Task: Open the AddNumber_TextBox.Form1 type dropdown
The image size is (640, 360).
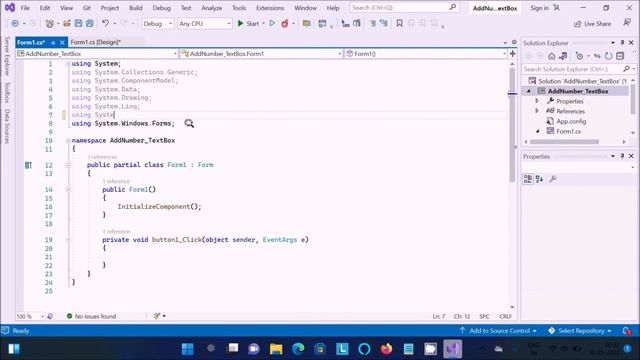Action: (x=262, y=53)
